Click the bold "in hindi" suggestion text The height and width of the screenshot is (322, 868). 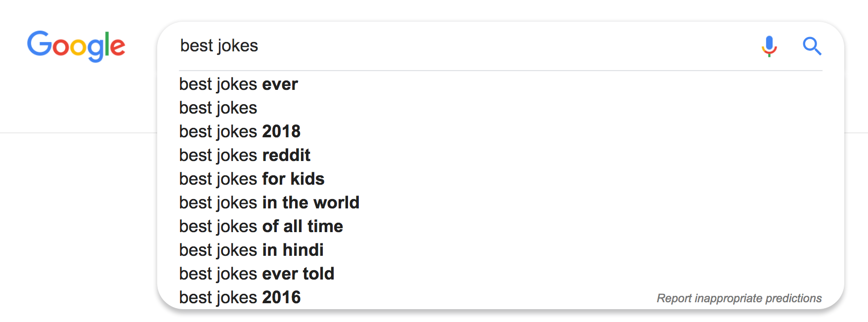point(293,250)
